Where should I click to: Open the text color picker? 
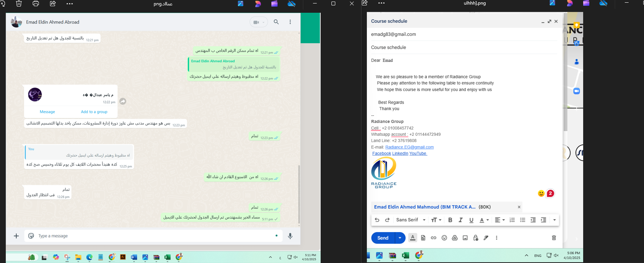484,220
